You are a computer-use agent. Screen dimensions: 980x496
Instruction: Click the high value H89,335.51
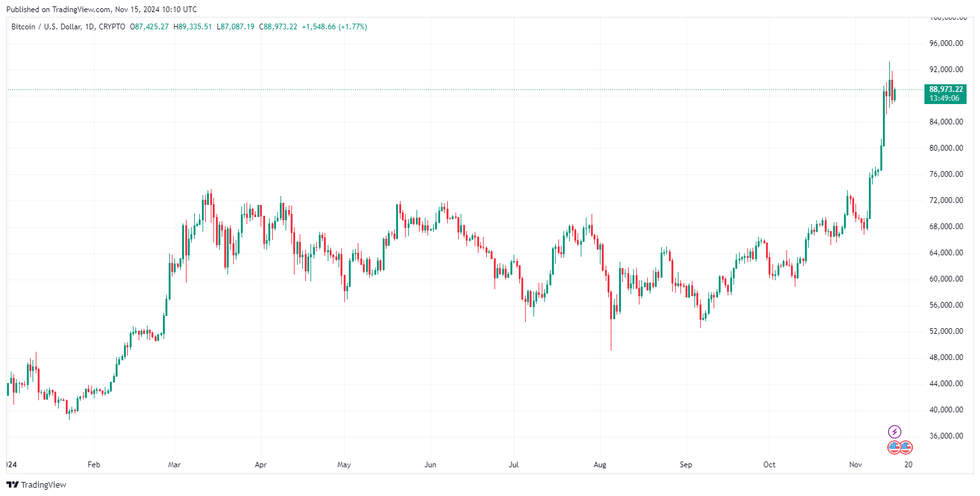194,27
